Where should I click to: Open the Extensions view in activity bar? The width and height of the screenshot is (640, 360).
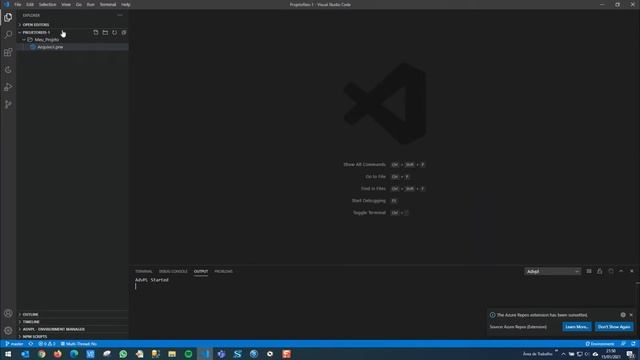coord(8,52)
